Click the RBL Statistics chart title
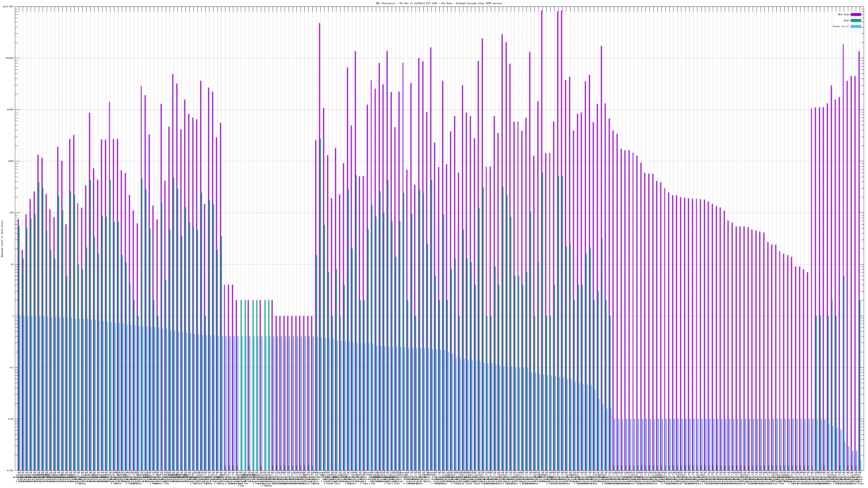868x488 pixels. 439,3
